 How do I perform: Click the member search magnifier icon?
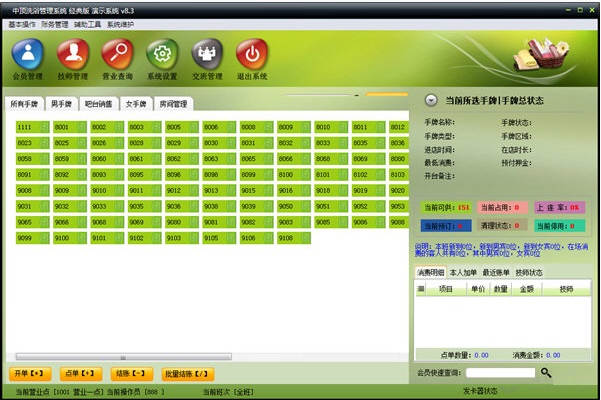546,372
